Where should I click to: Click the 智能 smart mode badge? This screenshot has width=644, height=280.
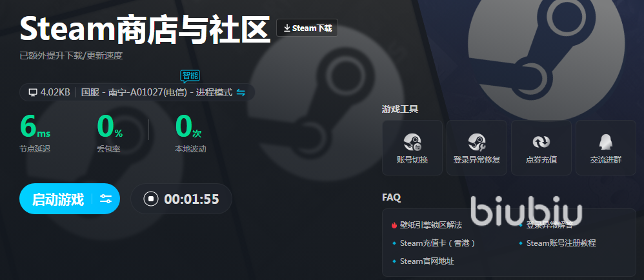190,76
